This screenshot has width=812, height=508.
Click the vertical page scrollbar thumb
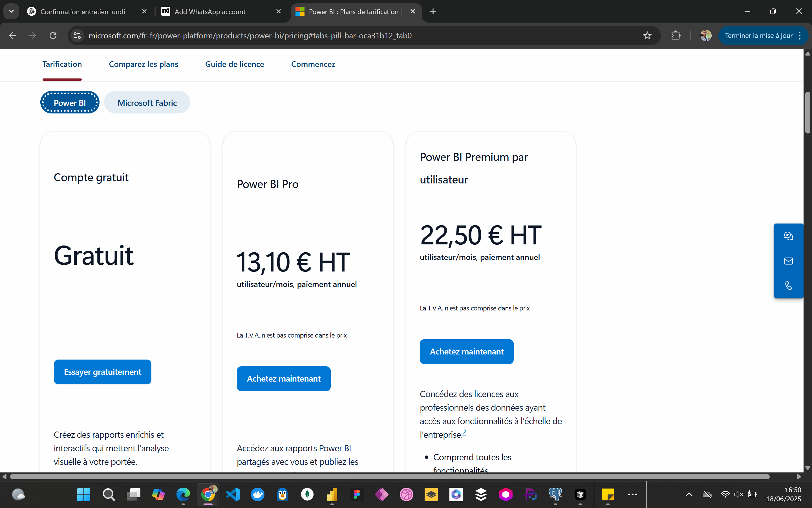click(x=808, y=113)
